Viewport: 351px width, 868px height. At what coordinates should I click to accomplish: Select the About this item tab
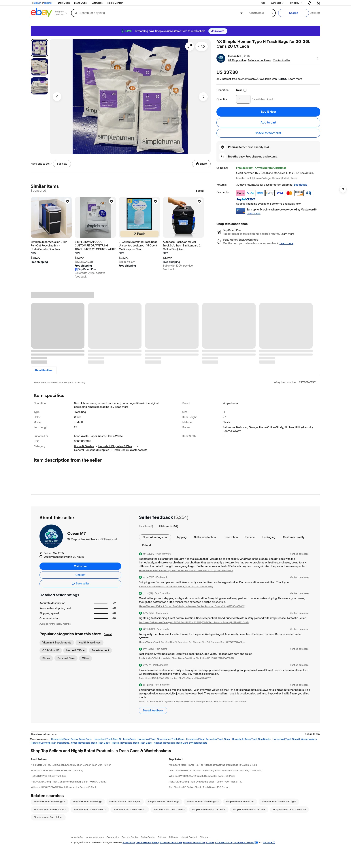pos(44,370)
